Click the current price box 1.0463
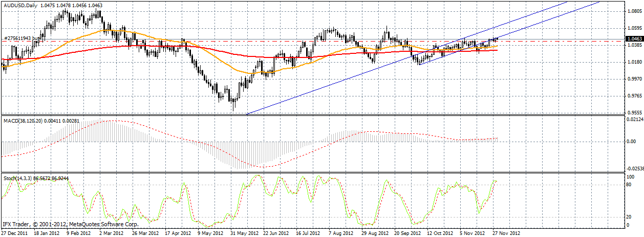Viewport: 644px width, 237px height. pos(635,38)
